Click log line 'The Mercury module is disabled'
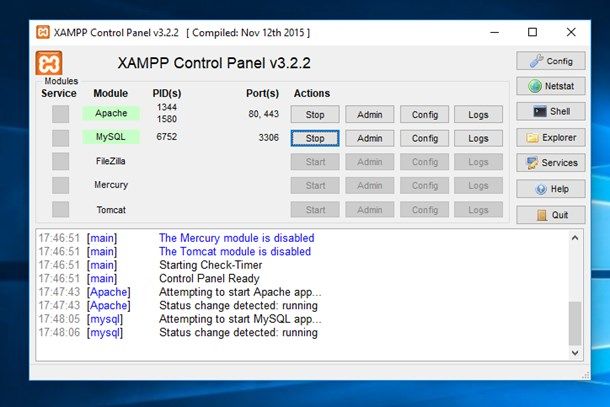The width and height of the screenshot is (610, 407). point(237,238)
